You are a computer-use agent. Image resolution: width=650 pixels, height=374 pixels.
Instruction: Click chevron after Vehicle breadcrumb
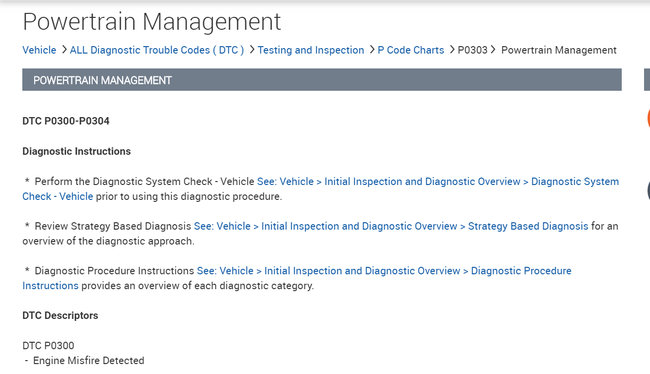64,50
